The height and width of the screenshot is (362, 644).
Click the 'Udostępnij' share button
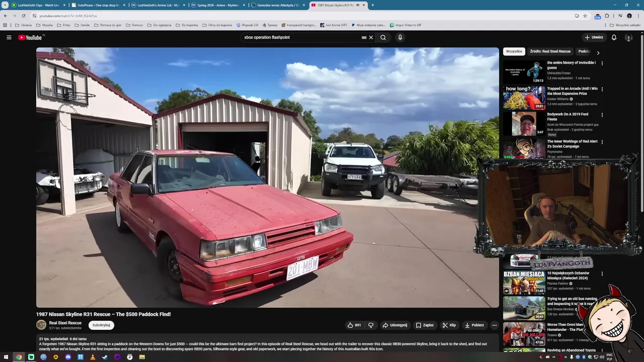pos(394,325)
